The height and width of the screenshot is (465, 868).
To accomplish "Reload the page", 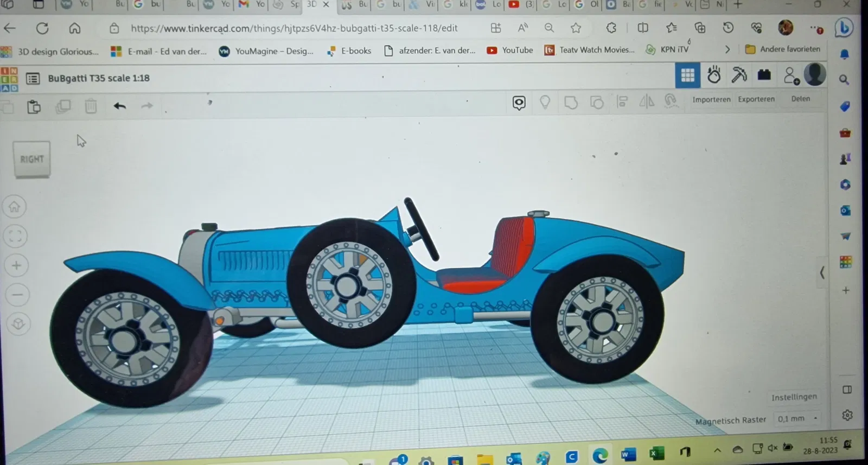I will [x=42, y=28].
